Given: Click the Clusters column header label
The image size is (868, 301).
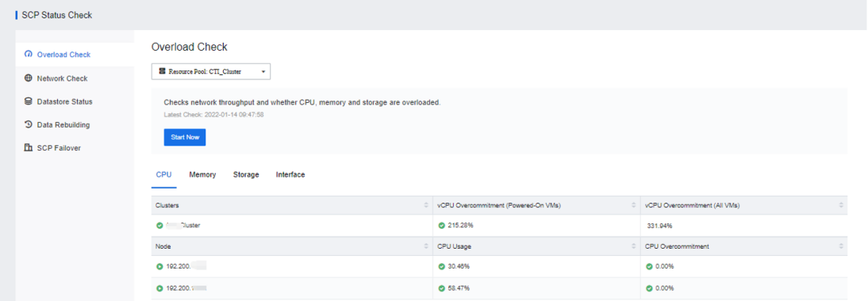Looking at the screenshot, I should pyautogui.click(x=167, y=205).
